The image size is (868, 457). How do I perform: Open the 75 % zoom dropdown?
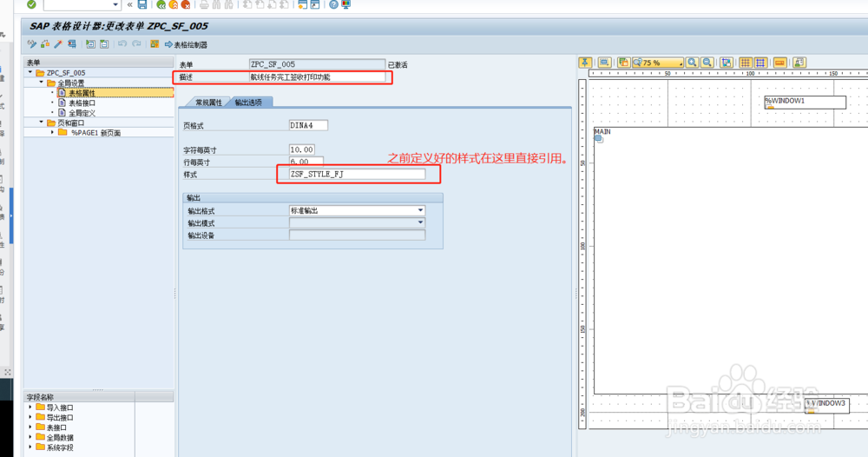pyautogui.click(x=658, y=63)
